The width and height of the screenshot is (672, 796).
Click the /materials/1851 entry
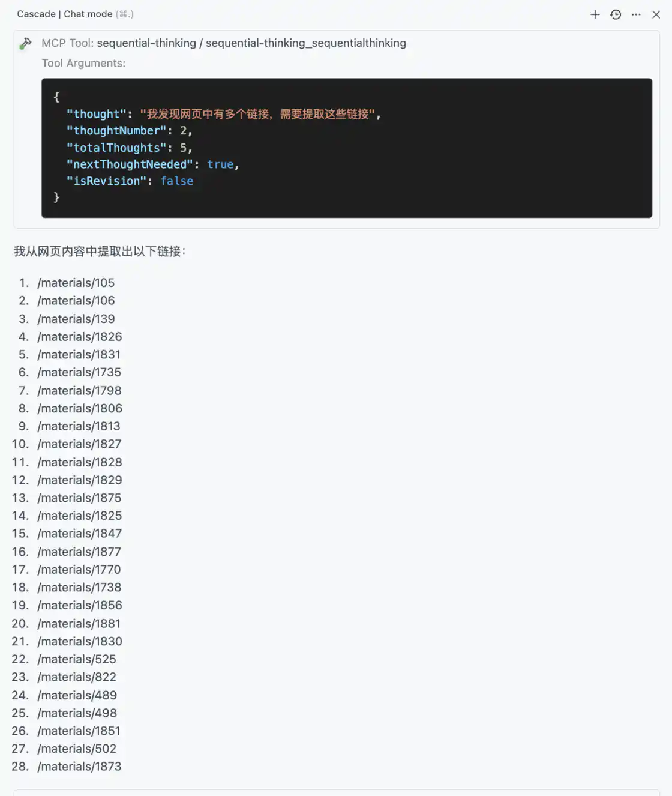click(79, 731)
